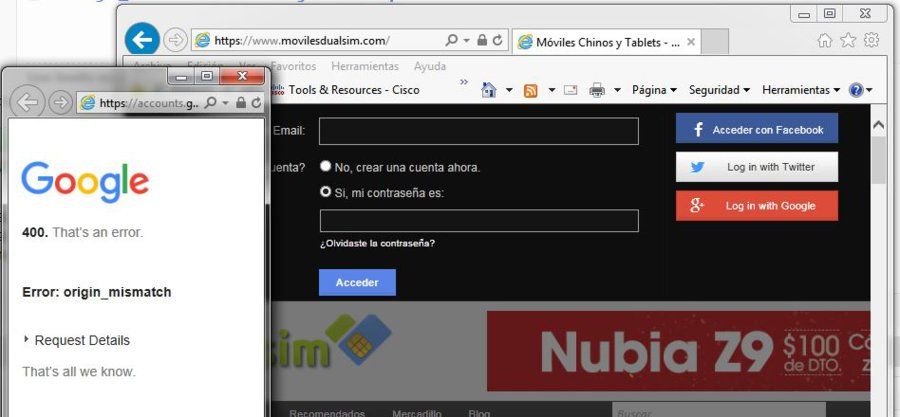Switch to the Móviles Chinos y Tablets tab
This screenshot has height=417, width=900.
click(606, 42)
